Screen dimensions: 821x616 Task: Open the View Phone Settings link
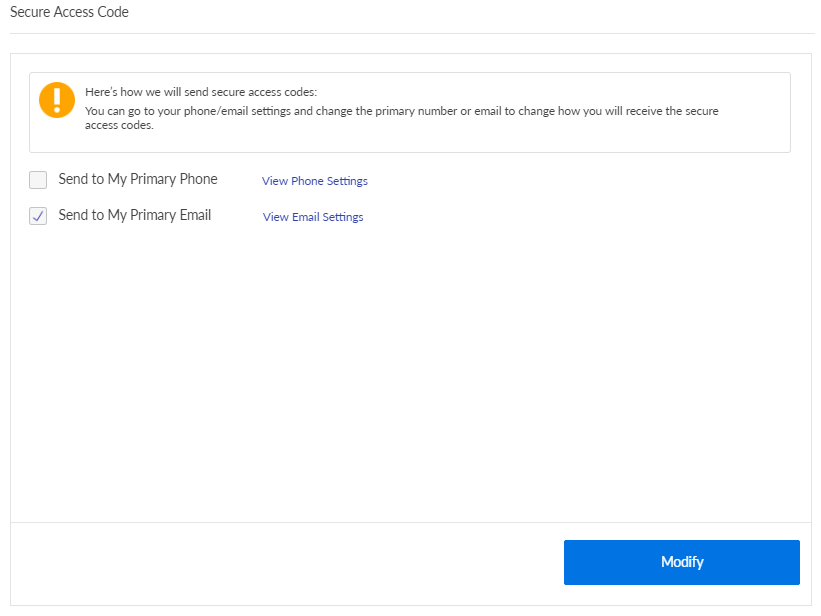314,181
